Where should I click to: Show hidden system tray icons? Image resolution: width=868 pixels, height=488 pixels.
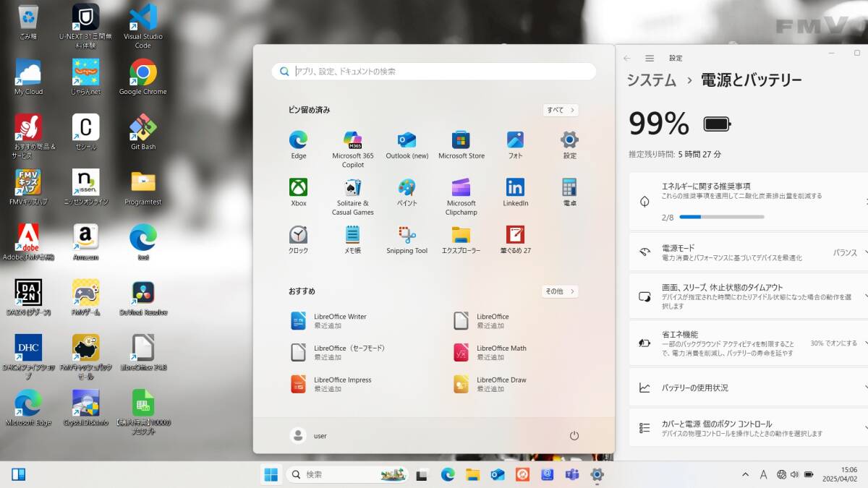tap(746, 474)
